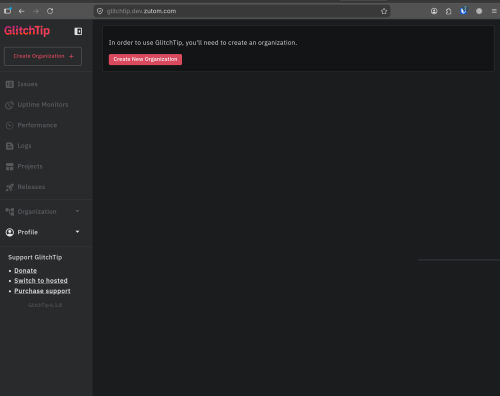
Task: Bookmark the page with the star icon
Action: coord(384,11)
